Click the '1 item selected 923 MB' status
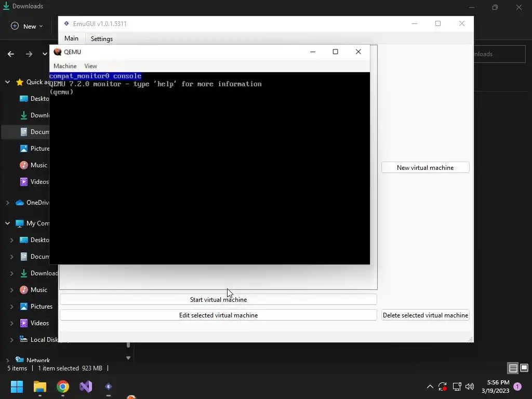 pos(70,368)
